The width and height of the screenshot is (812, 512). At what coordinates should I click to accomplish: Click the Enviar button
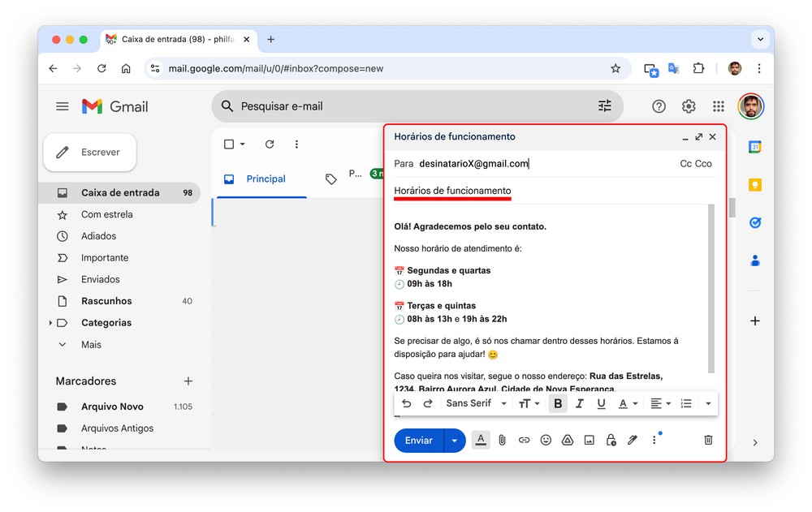coord(419,441)
